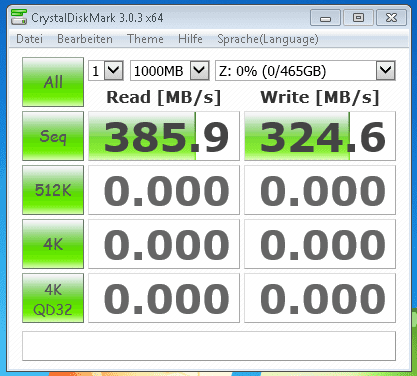Click the Write [MB/s] column header
Image resolution: width=417 pixels, height=376 pixels.
320,98
